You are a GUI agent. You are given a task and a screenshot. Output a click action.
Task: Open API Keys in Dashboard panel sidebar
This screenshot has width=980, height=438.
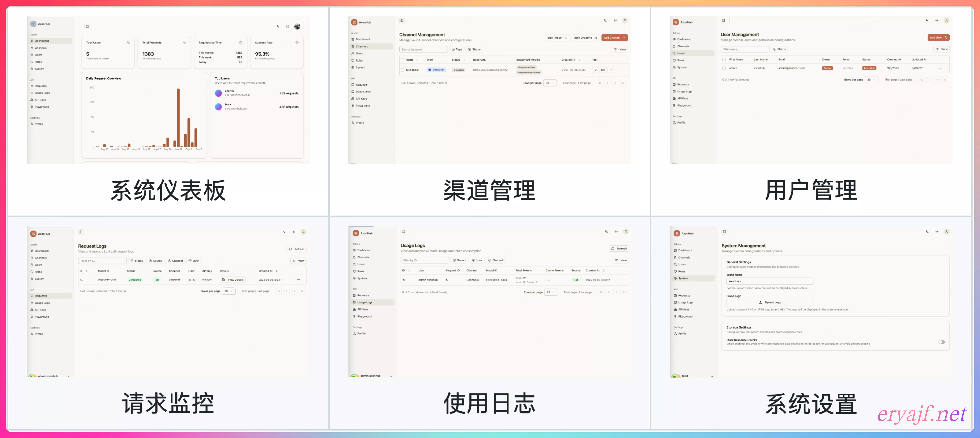[40, 100]
